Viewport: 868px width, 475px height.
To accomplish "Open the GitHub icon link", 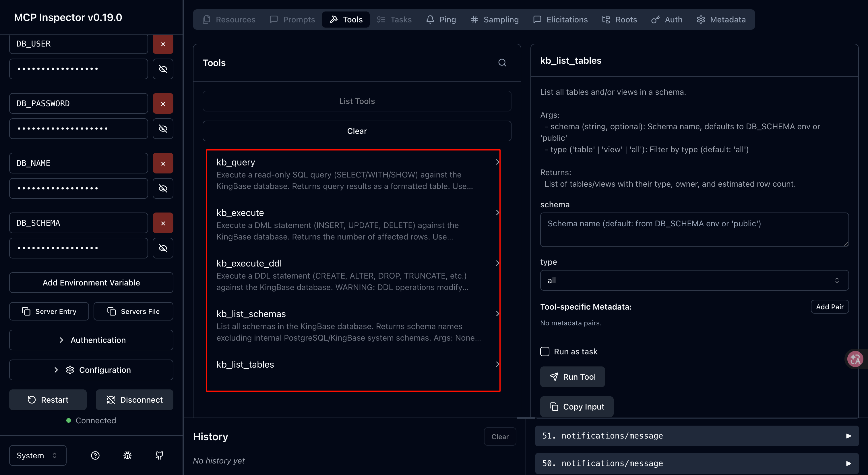I will pos(159,455).
